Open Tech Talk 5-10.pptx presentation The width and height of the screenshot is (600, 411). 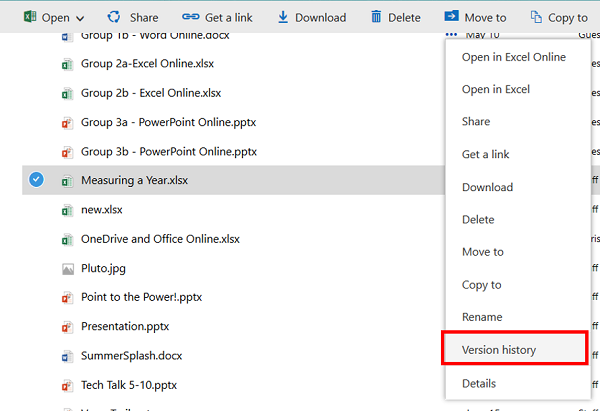129,385
